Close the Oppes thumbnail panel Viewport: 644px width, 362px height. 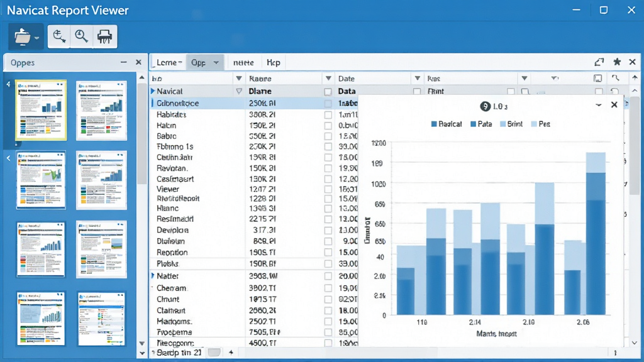click(138, 62)
